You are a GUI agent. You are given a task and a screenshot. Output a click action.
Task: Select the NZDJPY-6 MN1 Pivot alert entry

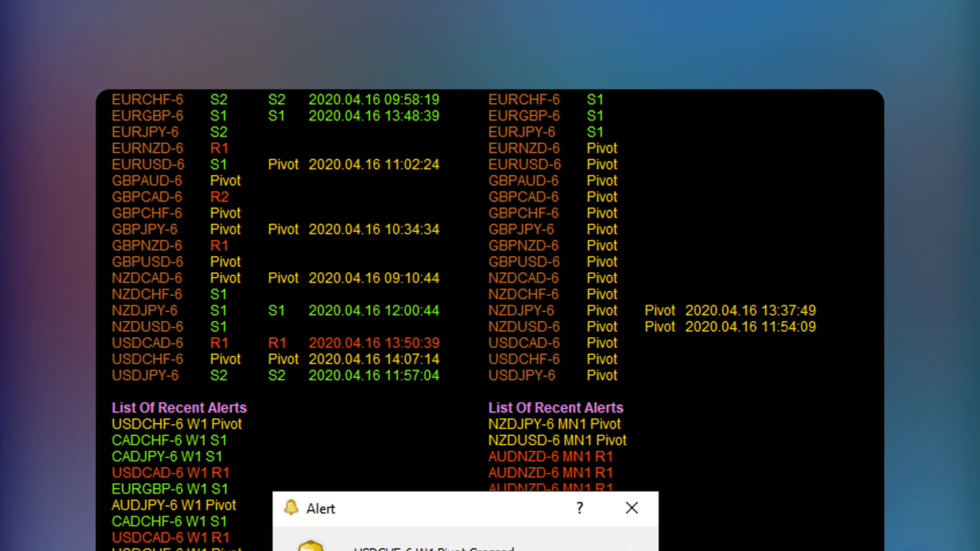[x=554, y=424]
